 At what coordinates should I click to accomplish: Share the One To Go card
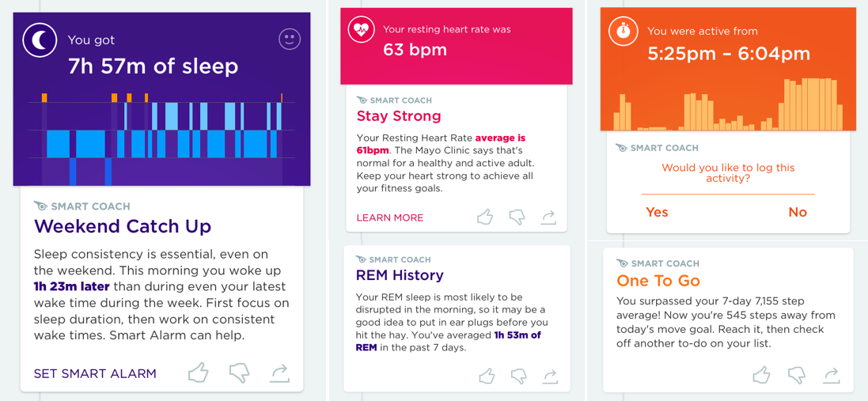[830, 374]
